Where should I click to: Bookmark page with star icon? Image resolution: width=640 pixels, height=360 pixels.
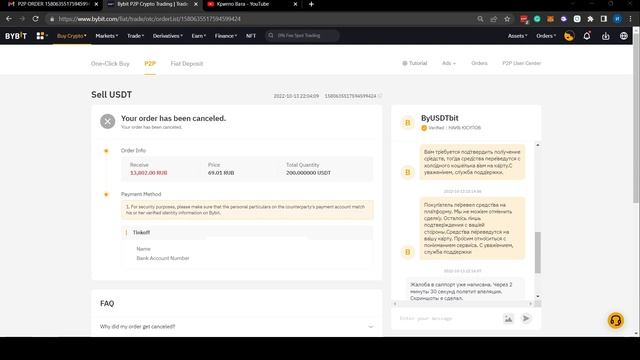(507, 19)
